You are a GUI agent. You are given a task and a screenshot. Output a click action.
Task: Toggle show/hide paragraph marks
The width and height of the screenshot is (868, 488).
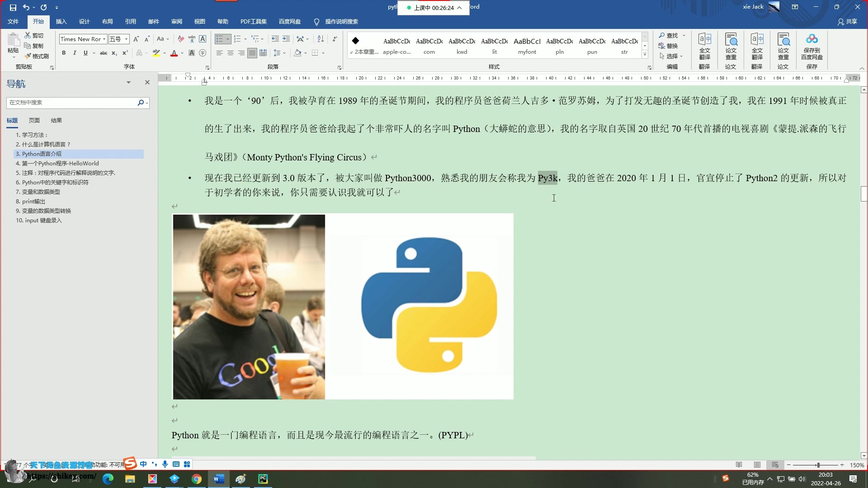pyautogui.click(x=335, y=39)
